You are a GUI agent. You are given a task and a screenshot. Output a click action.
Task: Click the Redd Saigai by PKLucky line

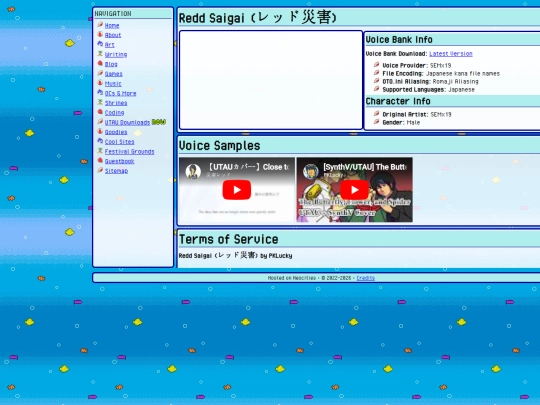pos(236,256)
